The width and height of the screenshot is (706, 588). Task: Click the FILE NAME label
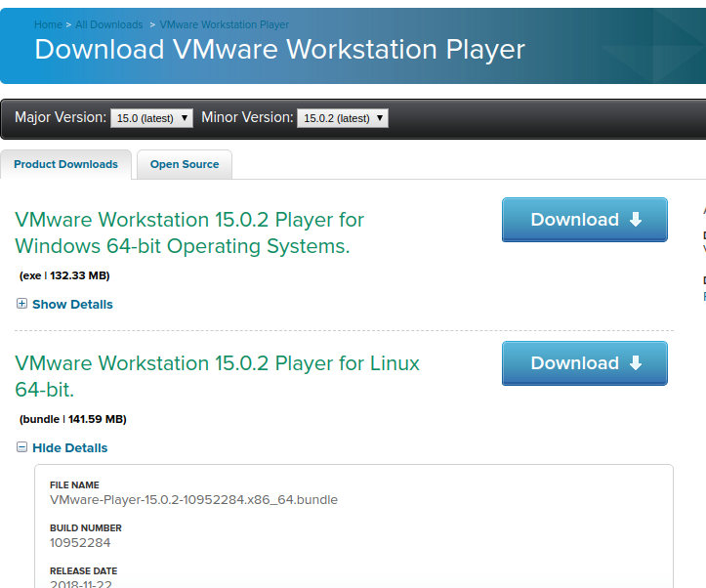pyautogui.click(x=74, y=484)
